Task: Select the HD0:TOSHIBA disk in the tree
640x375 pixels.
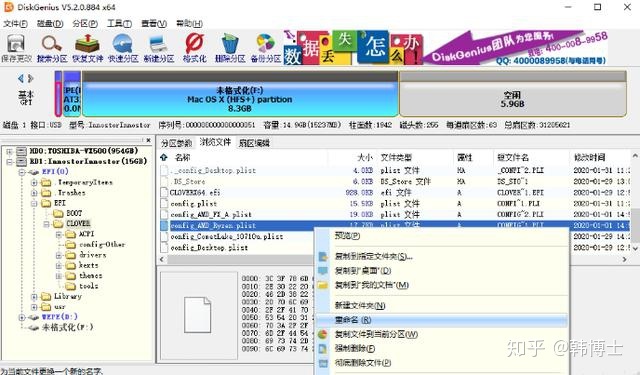Action: click(84, 151)
